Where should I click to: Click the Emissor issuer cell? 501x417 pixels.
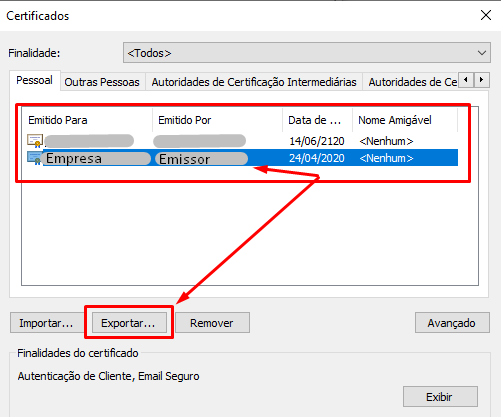202,159
